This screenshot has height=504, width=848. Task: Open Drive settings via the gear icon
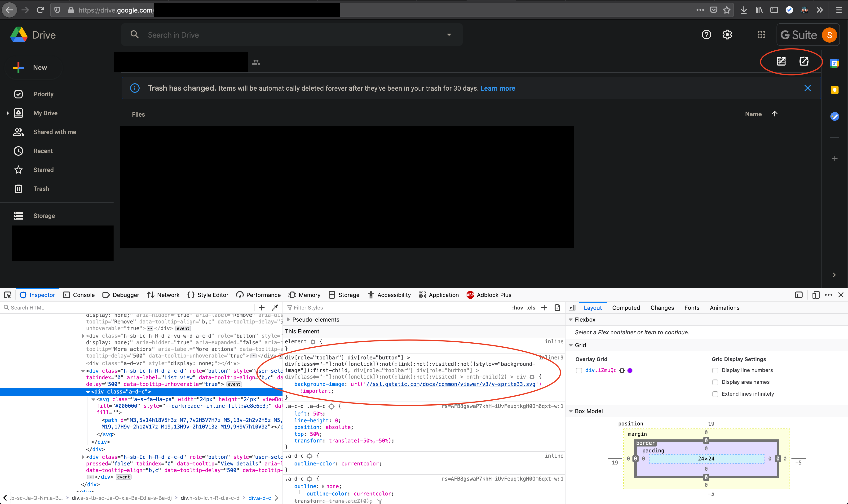coord(727,34)
